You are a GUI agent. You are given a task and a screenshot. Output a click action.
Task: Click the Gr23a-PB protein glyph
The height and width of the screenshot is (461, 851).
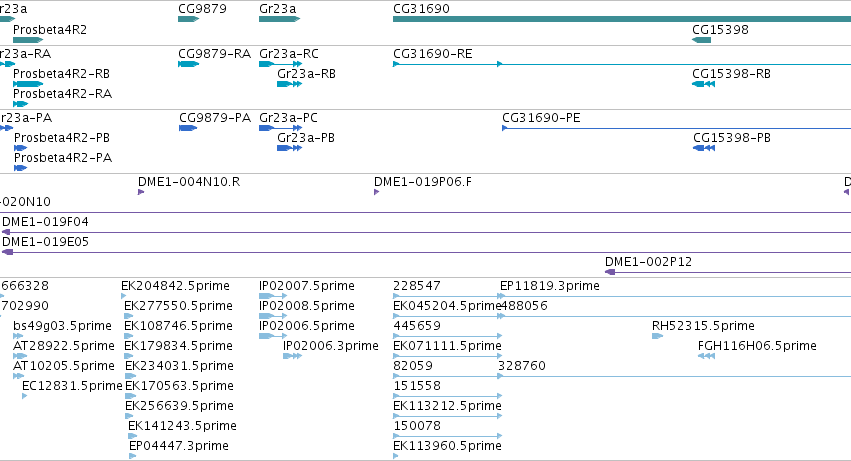(289, 148)
